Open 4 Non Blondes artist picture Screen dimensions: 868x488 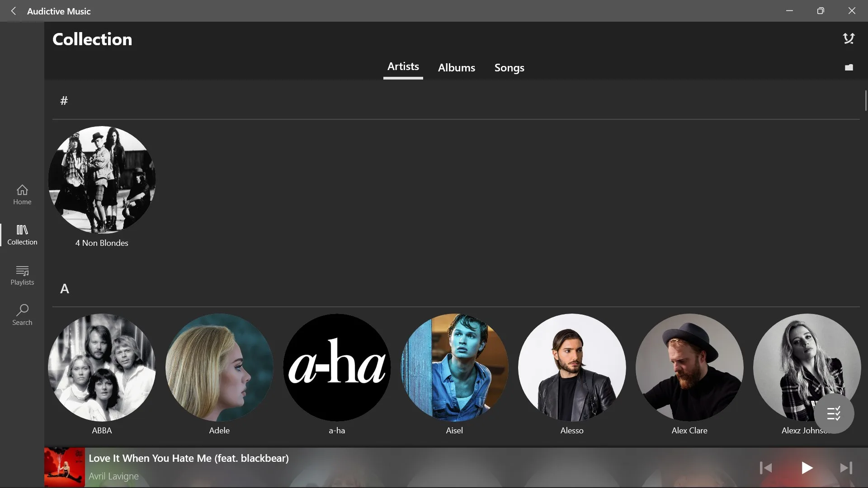pos(102,180)
